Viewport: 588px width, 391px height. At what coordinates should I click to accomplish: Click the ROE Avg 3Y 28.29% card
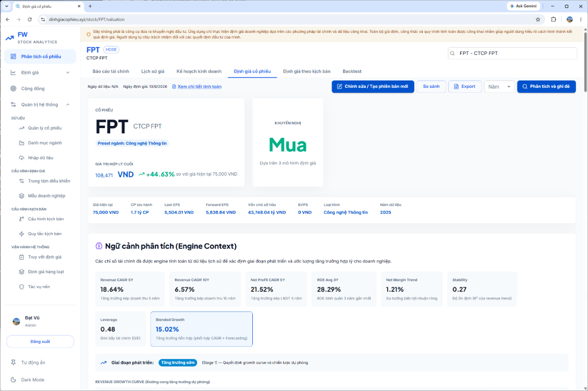coord(343,289)
